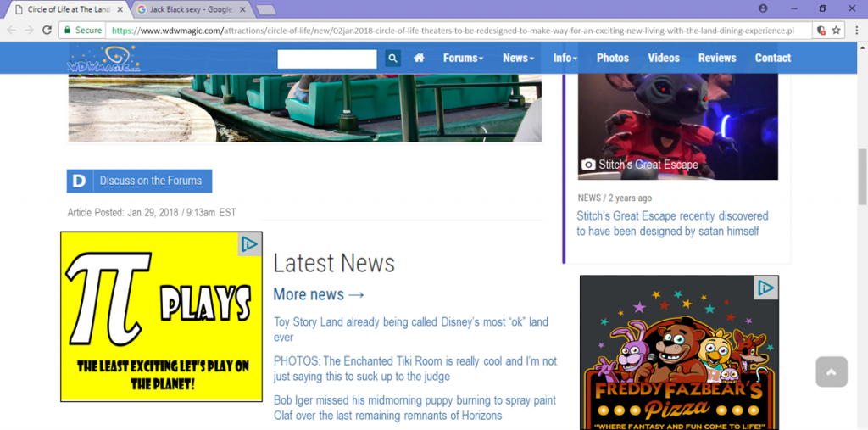Open the Enchanted Tiki Room photos link
Viewport: 868px width, 430px height.
point(415,369)
